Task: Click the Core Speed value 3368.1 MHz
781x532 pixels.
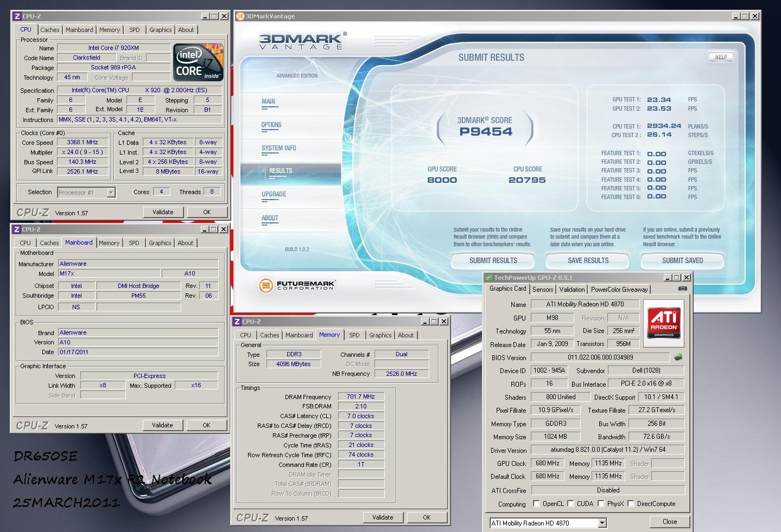Action: tap(82, 143)
